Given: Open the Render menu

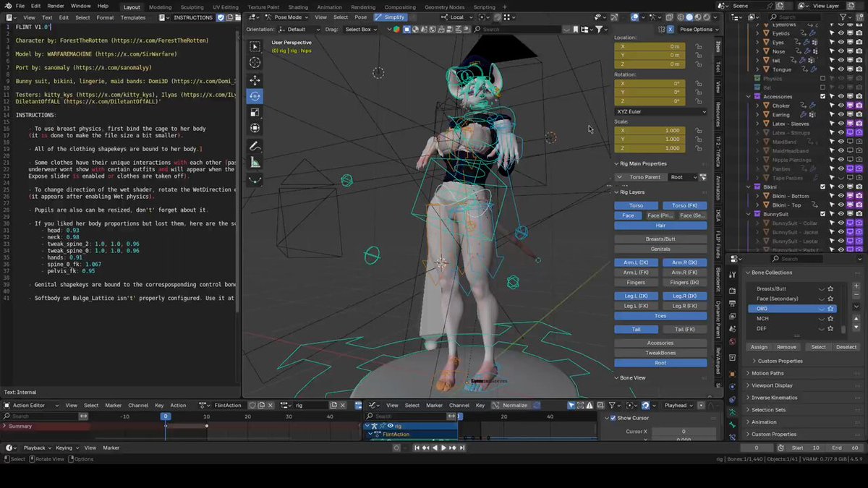Looking at the screenshot, I should point(56,6).
